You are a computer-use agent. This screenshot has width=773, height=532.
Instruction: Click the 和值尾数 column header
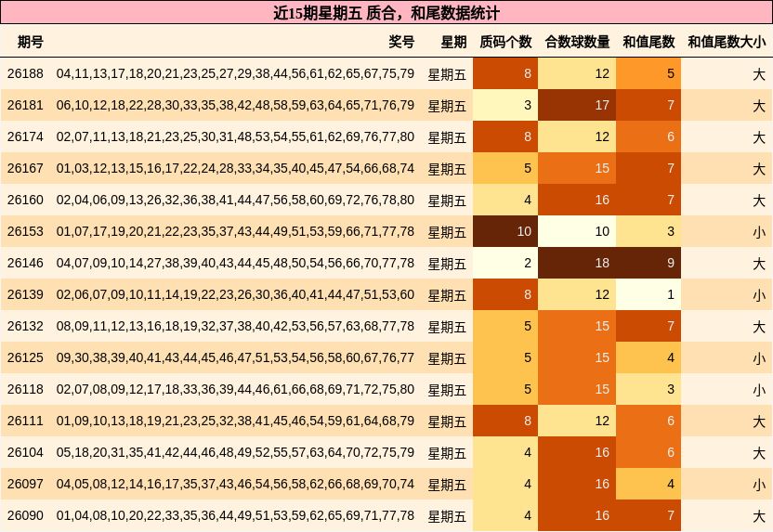pos(649,42)
